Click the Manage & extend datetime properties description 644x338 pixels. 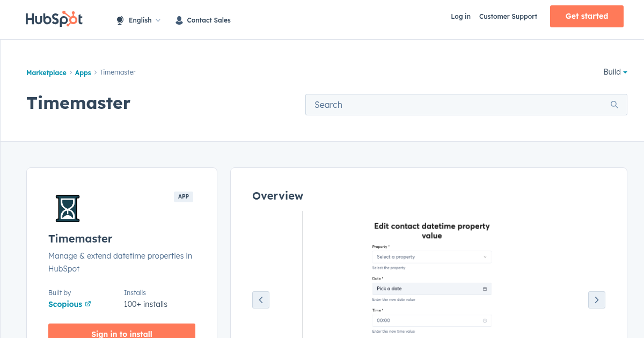pos(120,262)
